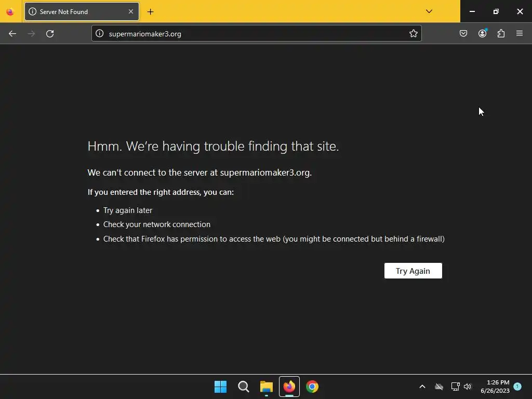Click 'Check your network connection' bullet
532x399 pixels.
pos(157,224)
